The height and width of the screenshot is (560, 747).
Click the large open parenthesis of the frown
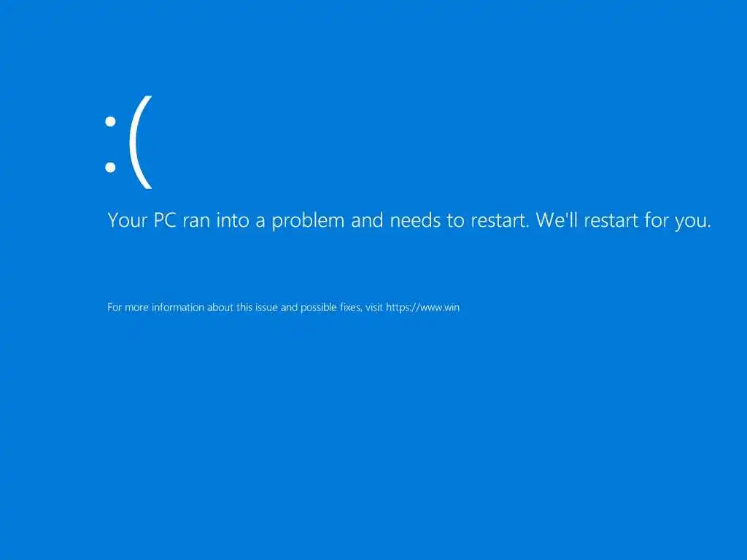(x=141, y=142)
